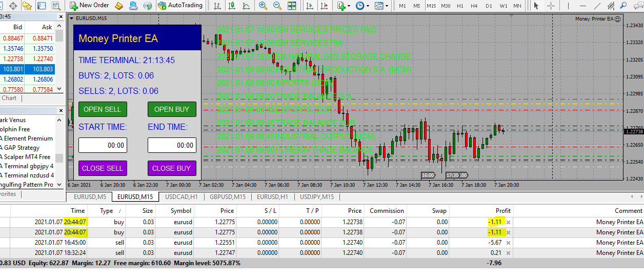The image size is (644, 278).
Task: Open the Periods clock icon
Action: tap(360, 6)
